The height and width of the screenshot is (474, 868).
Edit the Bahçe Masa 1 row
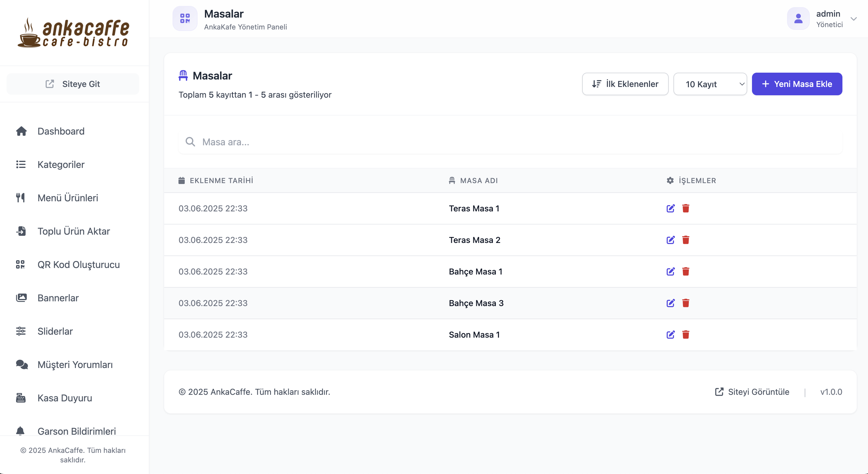[x=670, y=272]
